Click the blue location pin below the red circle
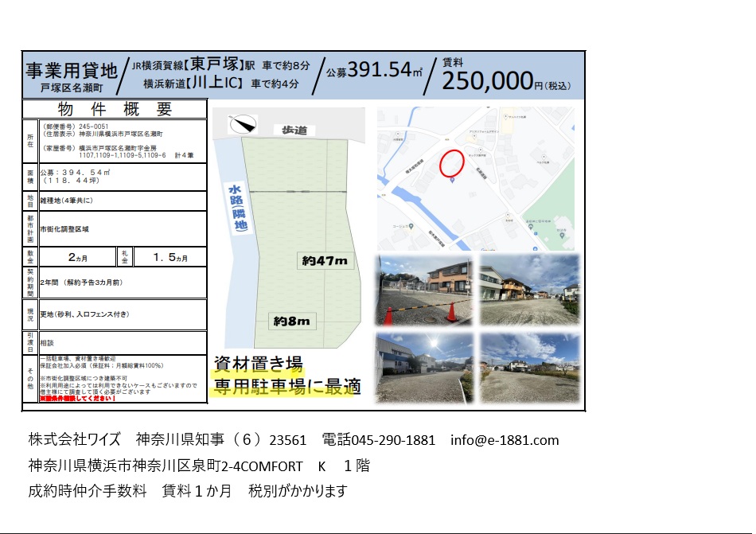Screen dimensions: 756x534 tap(453, 180)
